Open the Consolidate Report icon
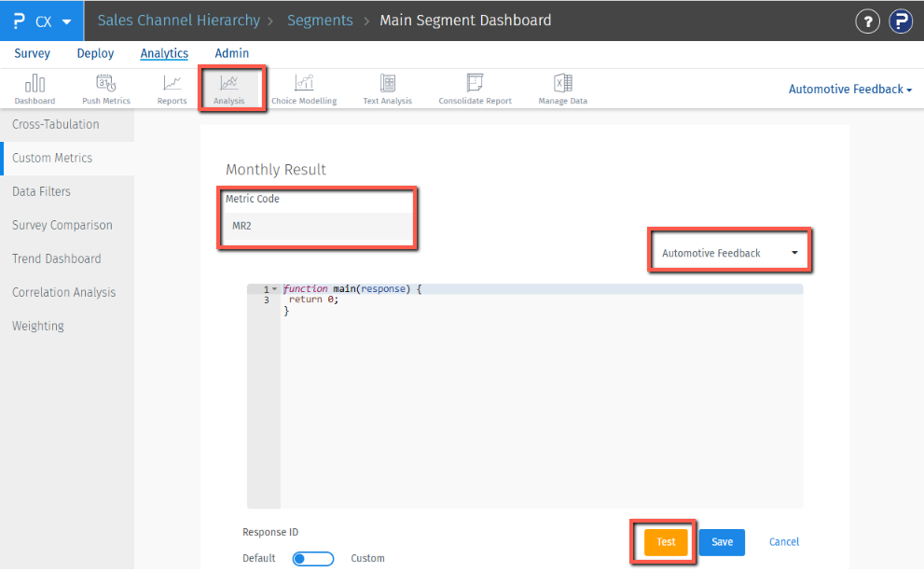The image size is (924, 572). click(x=475, y=89)
